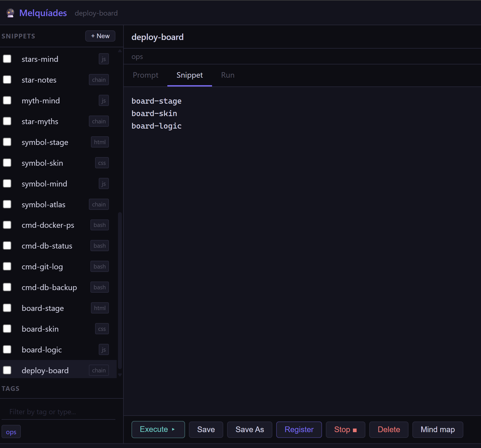Open the board-logic snippet in list
This screenshot has height=448, width=481.
click(42, 350)
